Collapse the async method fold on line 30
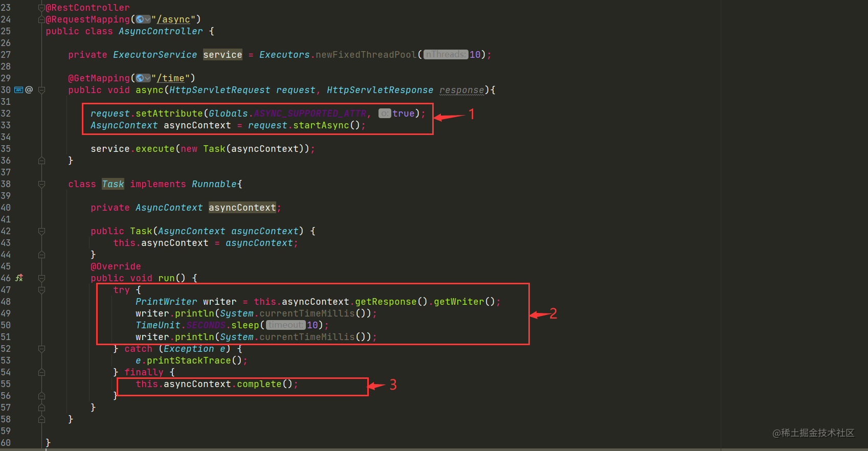Screen dimensions: 868x451 pyautogui.click(x=42, y=90)
